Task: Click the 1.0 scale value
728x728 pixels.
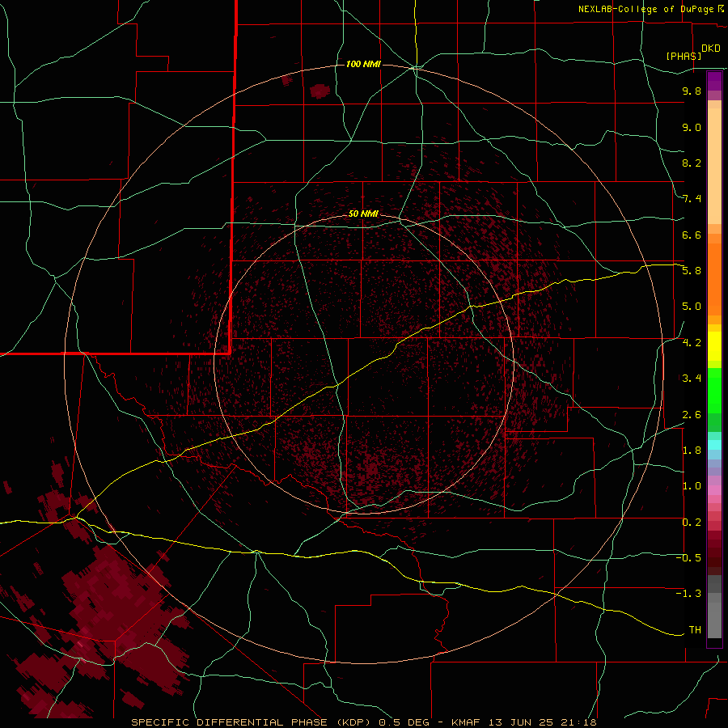Action: [692, 486]
